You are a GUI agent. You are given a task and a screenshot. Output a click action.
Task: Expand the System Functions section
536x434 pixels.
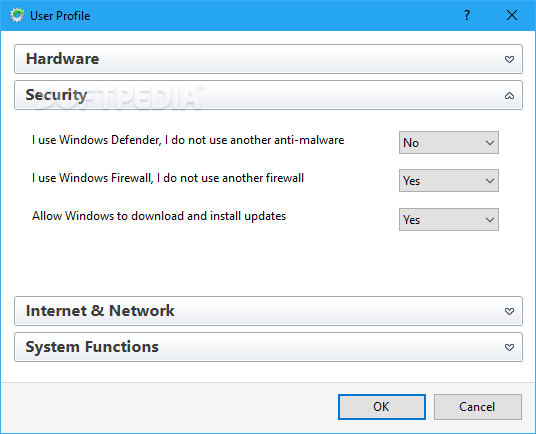[x=268, y=347]
